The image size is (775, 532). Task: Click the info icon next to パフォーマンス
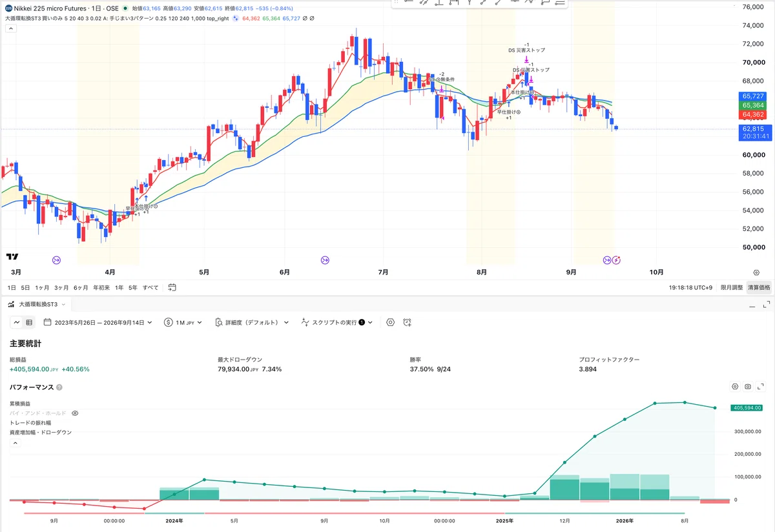tap(59, 387)
